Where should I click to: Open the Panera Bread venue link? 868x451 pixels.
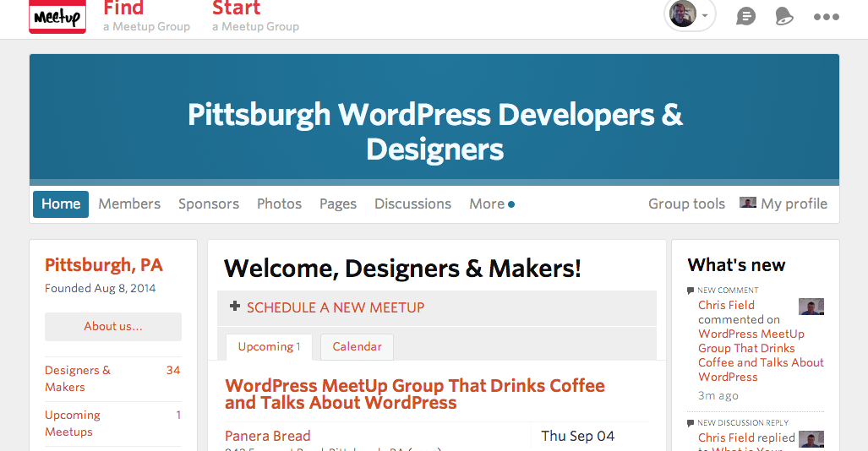267,436
